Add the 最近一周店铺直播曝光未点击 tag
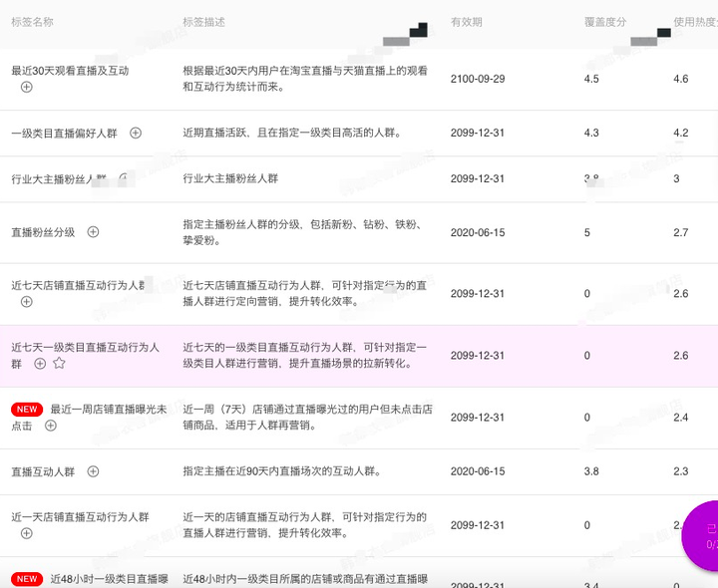The height and width of the screenshot is (588, 718). tap(51, 426)
